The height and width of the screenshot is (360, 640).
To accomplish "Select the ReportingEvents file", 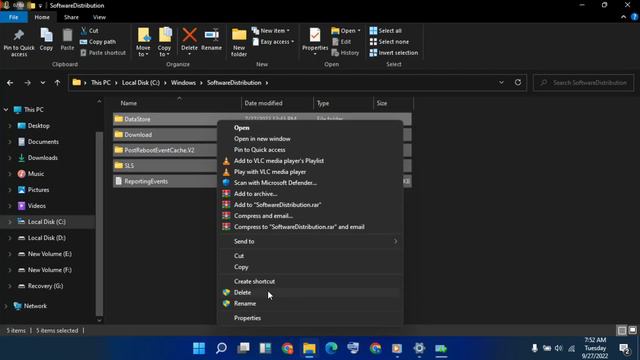I will pos(146,181).
